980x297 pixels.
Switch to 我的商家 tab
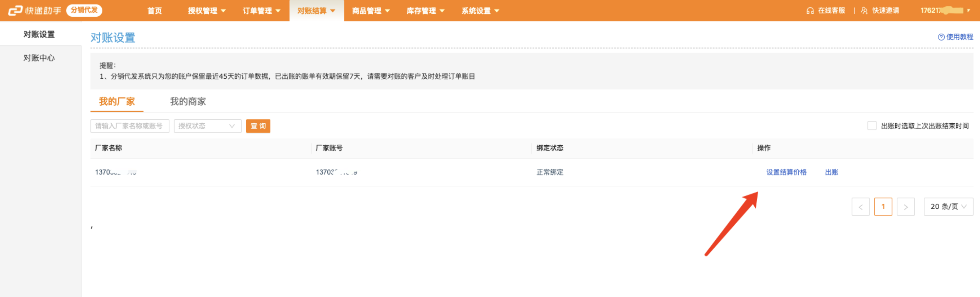(187, 102)
